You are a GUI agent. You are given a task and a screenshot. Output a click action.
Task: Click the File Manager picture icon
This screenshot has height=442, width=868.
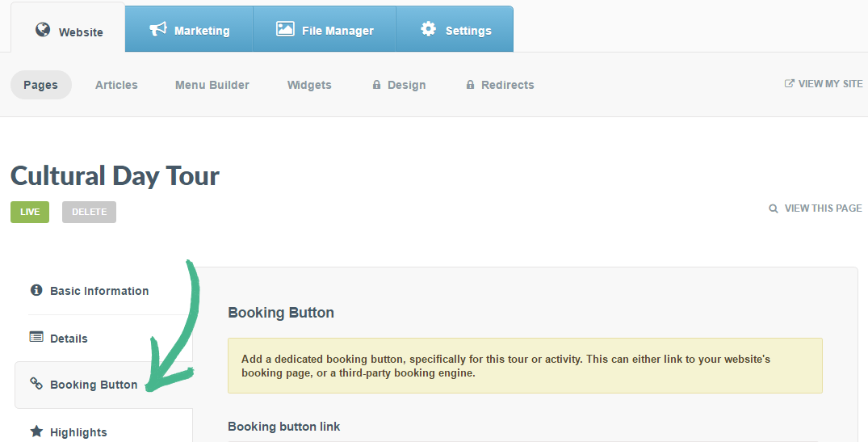[x=285, y=29]
